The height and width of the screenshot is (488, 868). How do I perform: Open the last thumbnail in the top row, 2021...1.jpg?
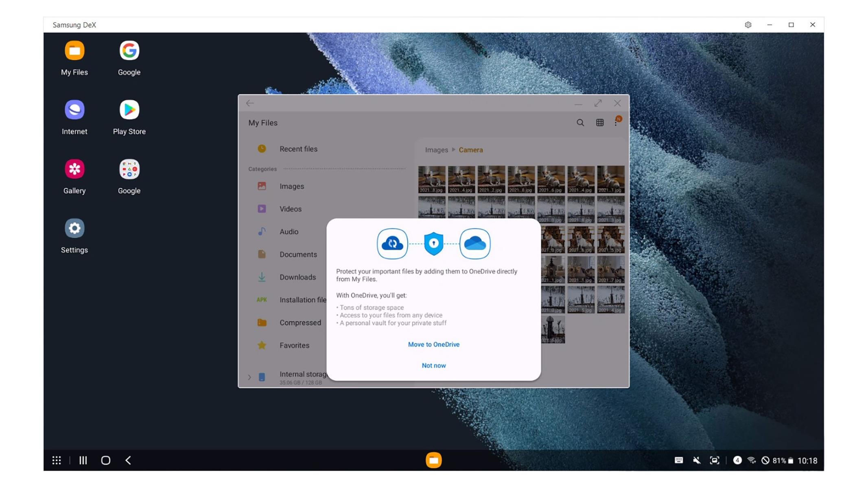(611, 179)
